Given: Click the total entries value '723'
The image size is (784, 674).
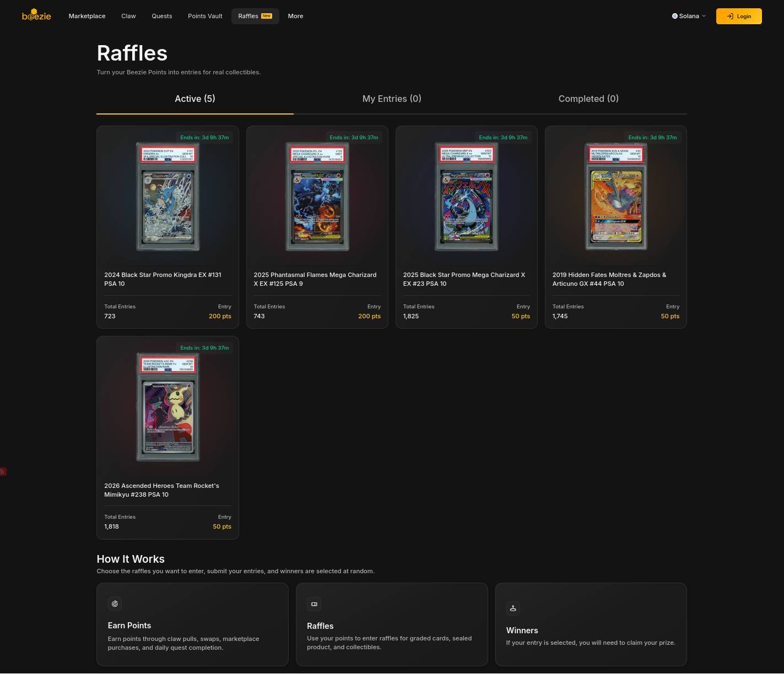Looking at the screenshot, I should click(x=110, y=316).
